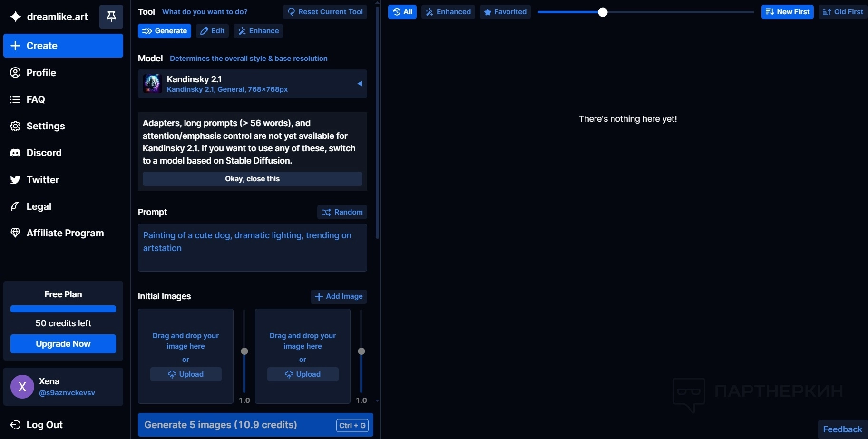Focus the Prompt text field

(x=253, y=248)
